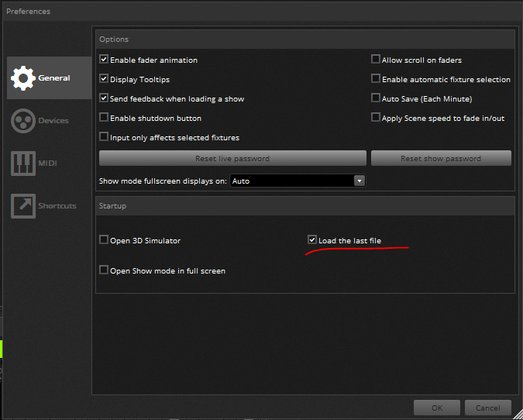Image resolution: width=523 pixels, height=420 pixels.
Task: Switch to the Devices tab label
Action: 53,121
